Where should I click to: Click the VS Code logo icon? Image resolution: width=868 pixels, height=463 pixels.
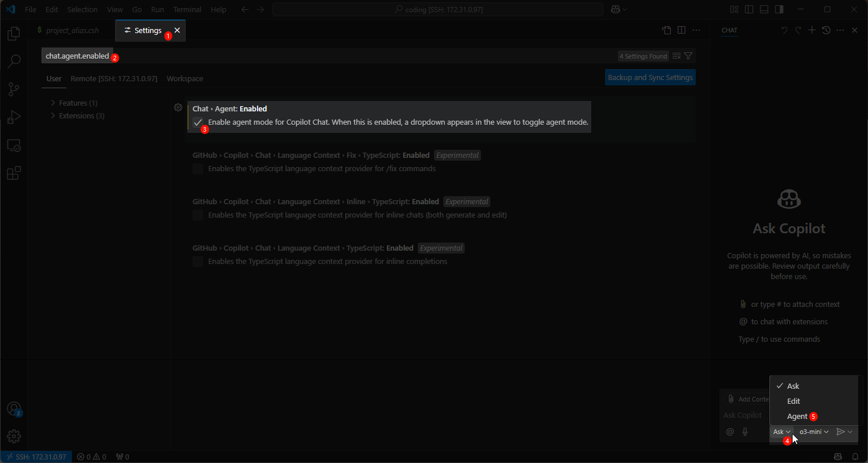point(10,9)
